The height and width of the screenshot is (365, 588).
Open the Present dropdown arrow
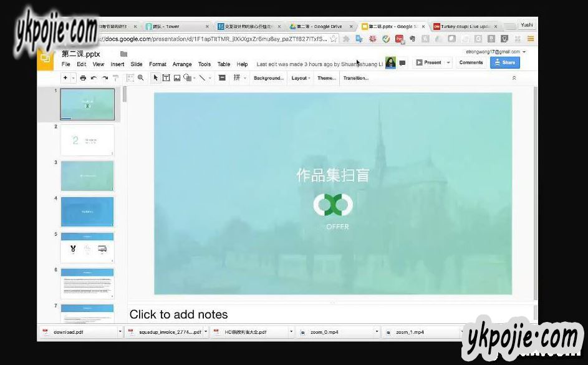(448, 63)
